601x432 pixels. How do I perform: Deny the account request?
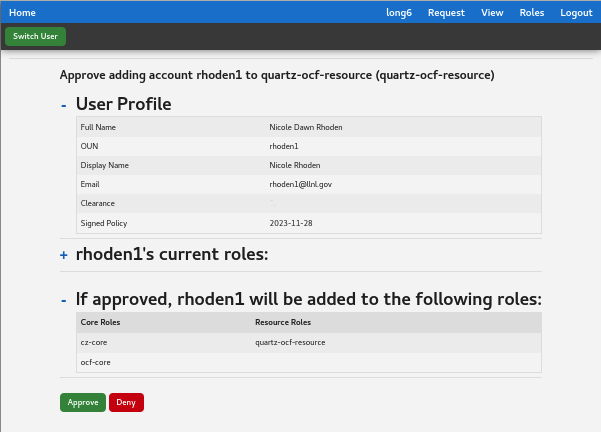coord(126,402)
